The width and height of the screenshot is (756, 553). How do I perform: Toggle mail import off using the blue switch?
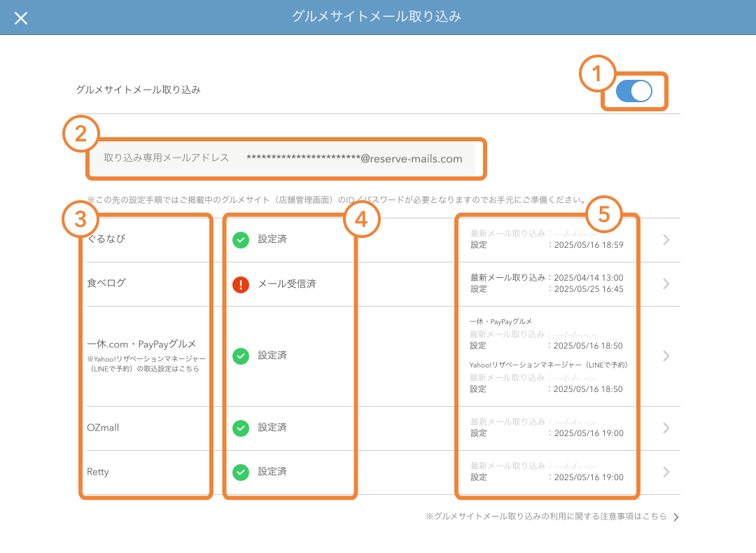coord(633,92)
